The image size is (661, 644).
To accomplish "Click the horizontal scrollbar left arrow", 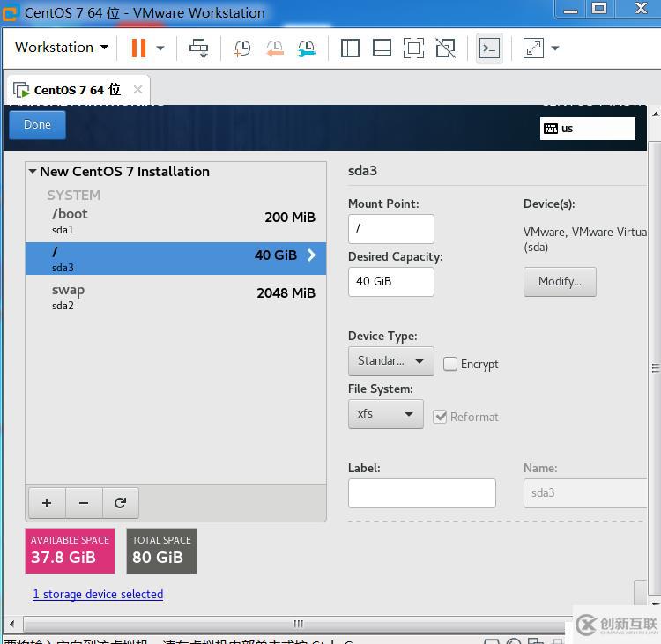I will [11, 624].
